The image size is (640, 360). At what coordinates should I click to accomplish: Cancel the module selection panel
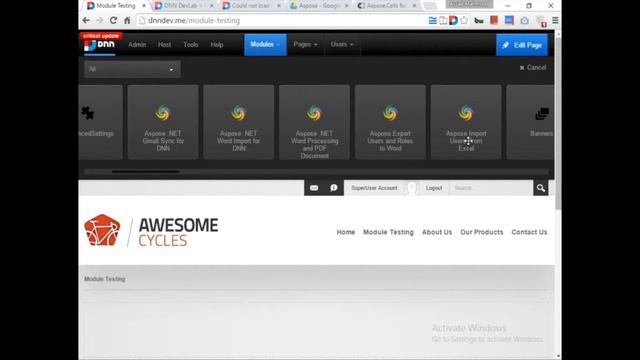(x=533, y=68)
